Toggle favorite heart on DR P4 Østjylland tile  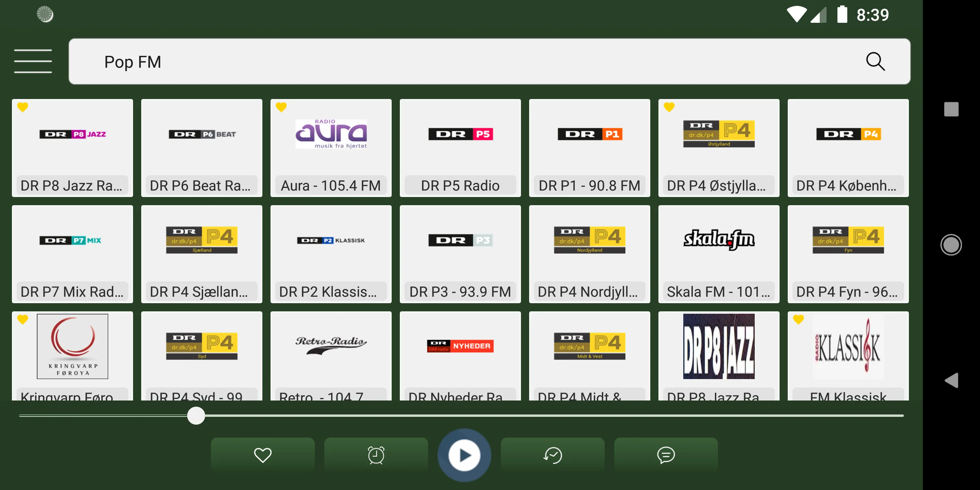pyautogui.click(x=669, y=107)
